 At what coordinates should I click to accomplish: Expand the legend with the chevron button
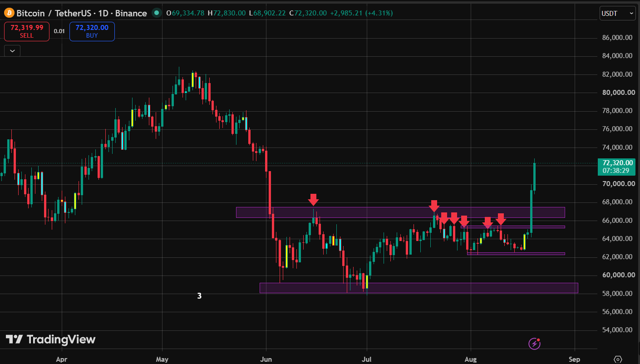pyautogui.click(x=12, y=51)
